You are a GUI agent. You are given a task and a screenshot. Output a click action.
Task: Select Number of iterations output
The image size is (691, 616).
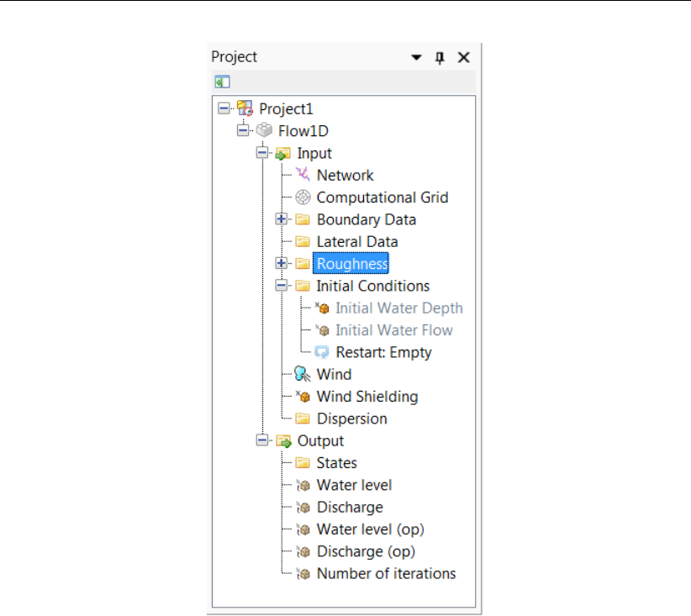386,574
